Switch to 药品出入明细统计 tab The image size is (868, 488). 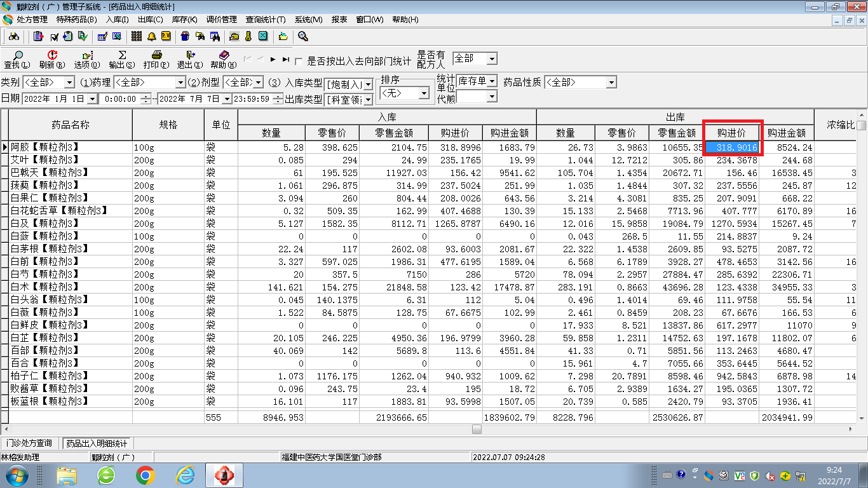tap(97, 444)
